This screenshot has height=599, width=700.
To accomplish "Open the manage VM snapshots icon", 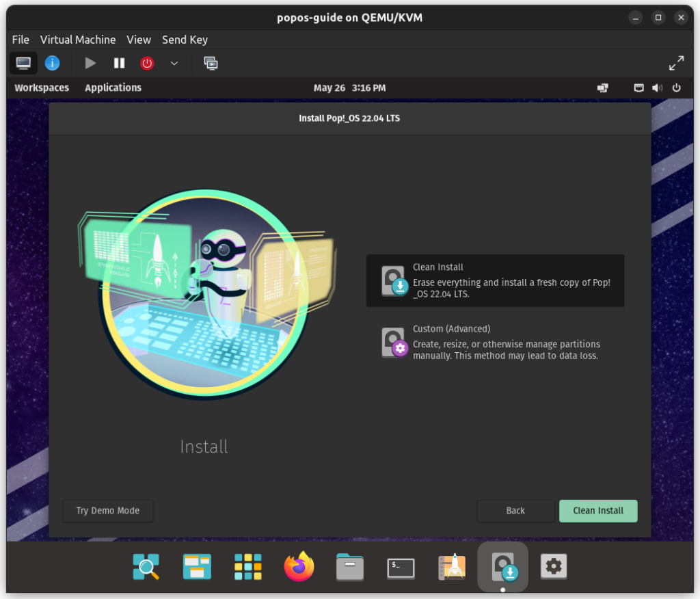I will coord(211,63).
